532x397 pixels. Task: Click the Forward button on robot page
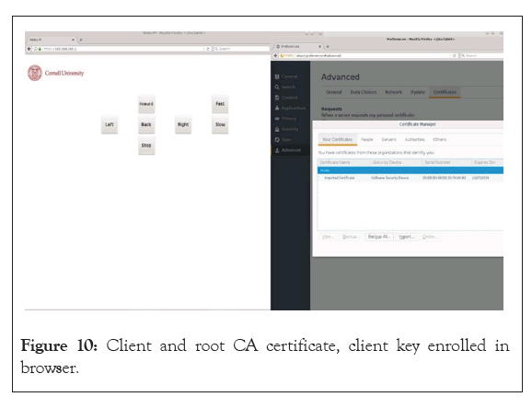146,104
